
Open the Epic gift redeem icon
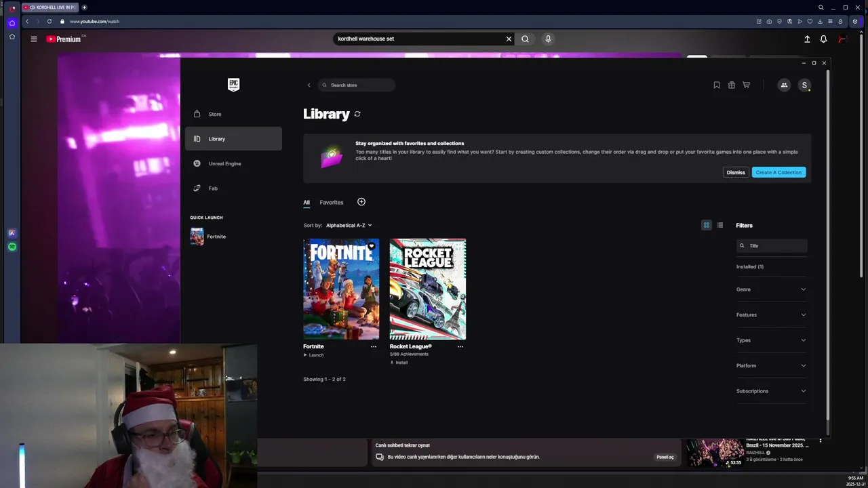(731, 85)
